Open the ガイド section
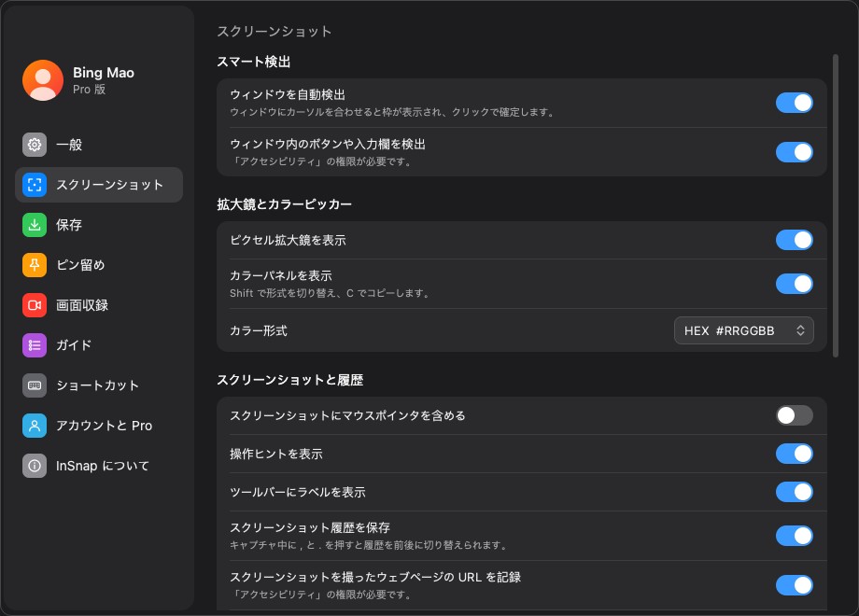The width and height of the screenshot is (859, 616). (99, 345)
